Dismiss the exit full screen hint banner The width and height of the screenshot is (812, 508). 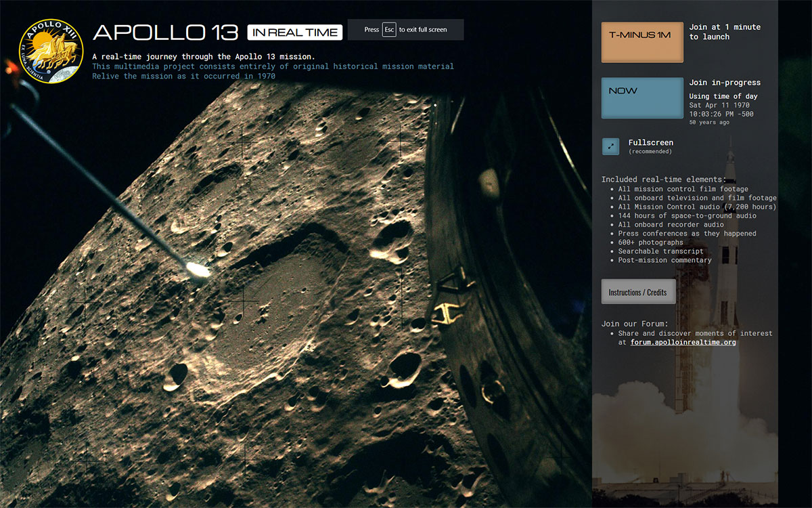(x=405, y=30)
